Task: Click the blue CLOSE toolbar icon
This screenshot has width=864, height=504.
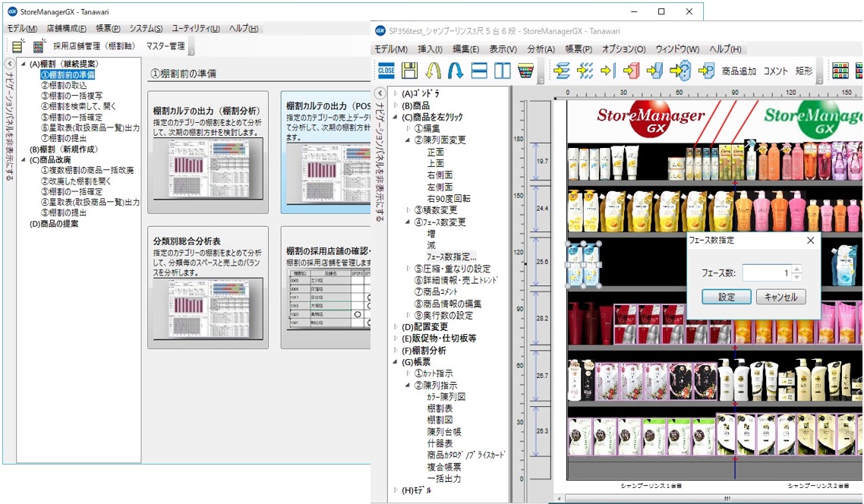Action: 386,71
